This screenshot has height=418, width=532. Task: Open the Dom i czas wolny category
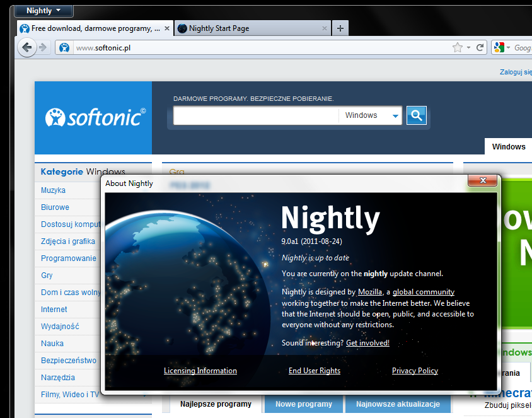[71, 292]
